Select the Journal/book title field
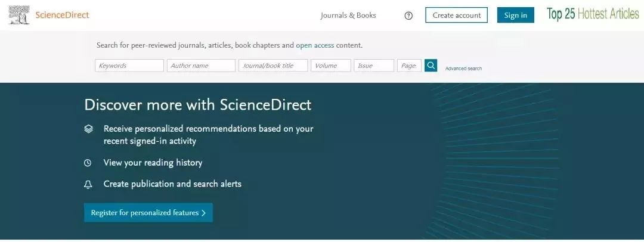The height and width of the screenshot is (242, 644). (x=273, y=66)
